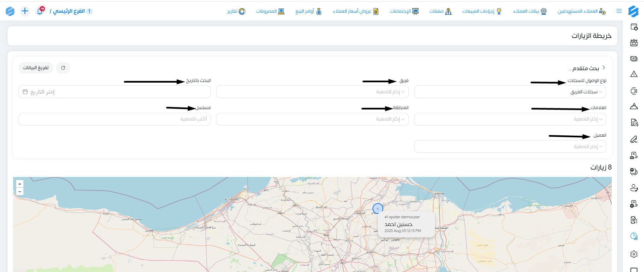644x272 pixels.
Task: Open the hamburger menu icon
Action: point(619,11)
